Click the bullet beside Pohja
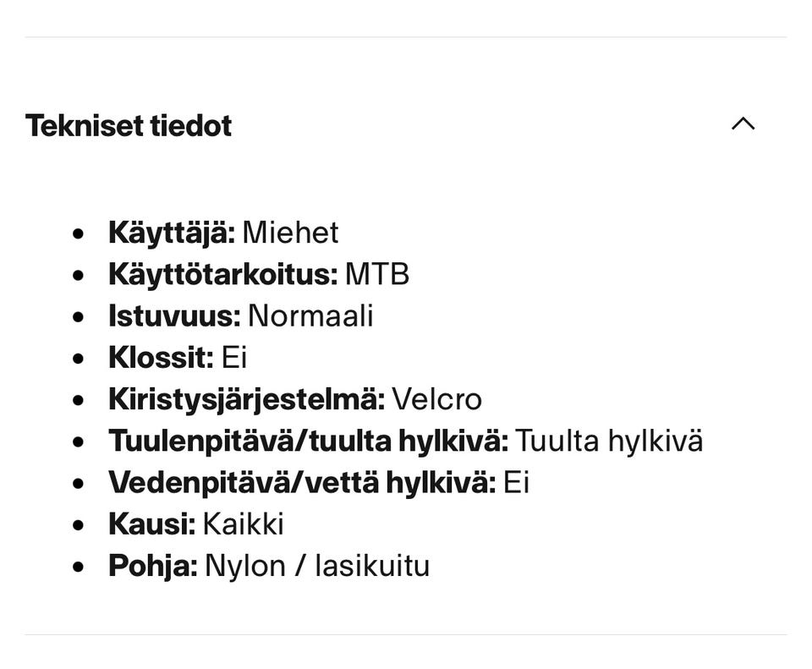 (x=80, y=565)
